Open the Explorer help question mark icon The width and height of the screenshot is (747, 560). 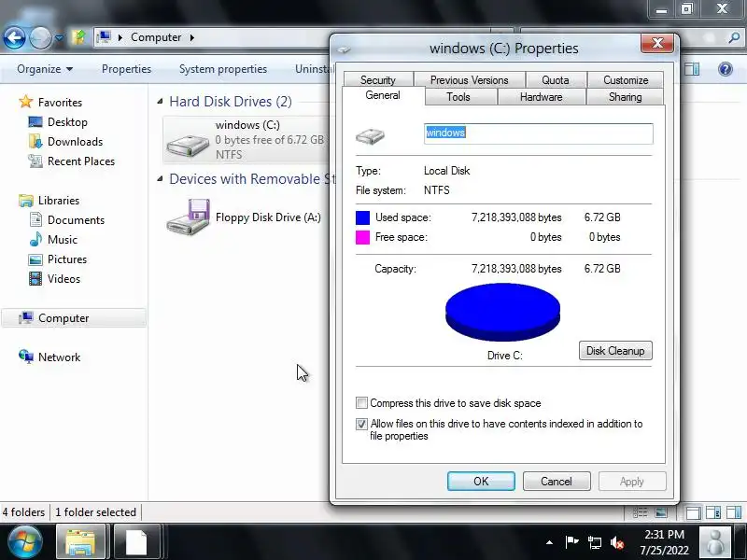(726, 69)
